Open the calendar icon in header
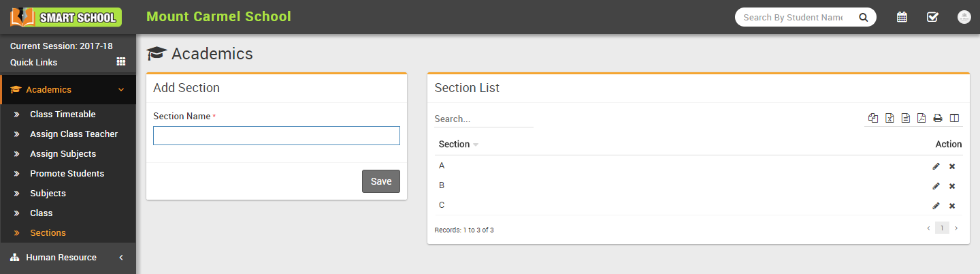Image resolution: width=980 pixels, height=274 pixels. tap(902, 17)
